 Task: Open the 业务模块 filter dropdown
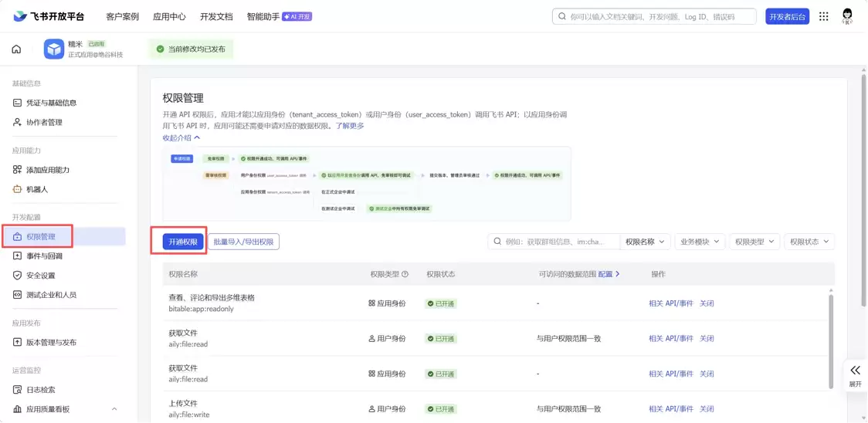coord(700,242)
